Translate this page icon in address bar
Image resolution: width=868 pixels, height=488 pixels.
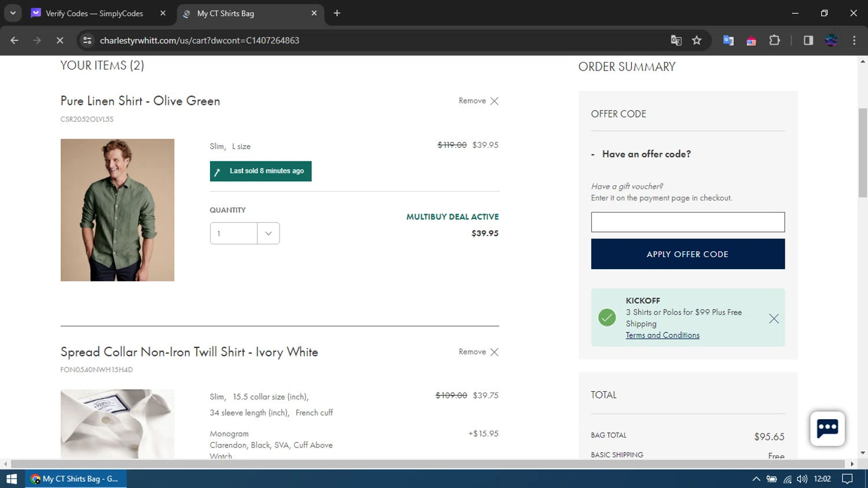coord(676,41)
